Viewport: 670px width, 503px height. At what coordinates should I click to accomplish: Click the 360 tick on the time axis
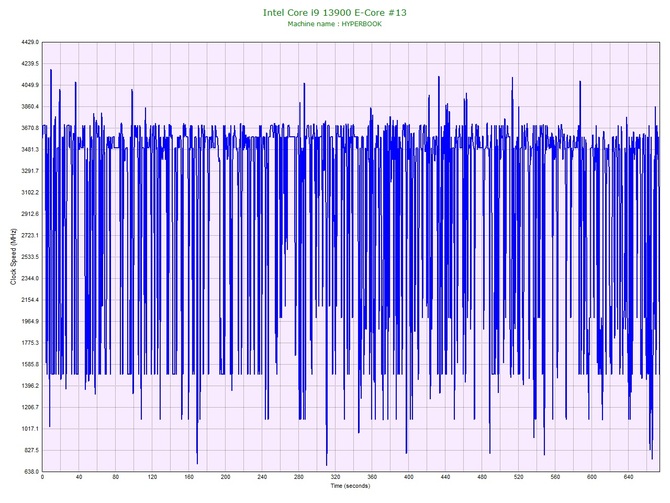[x=372, y=477]
